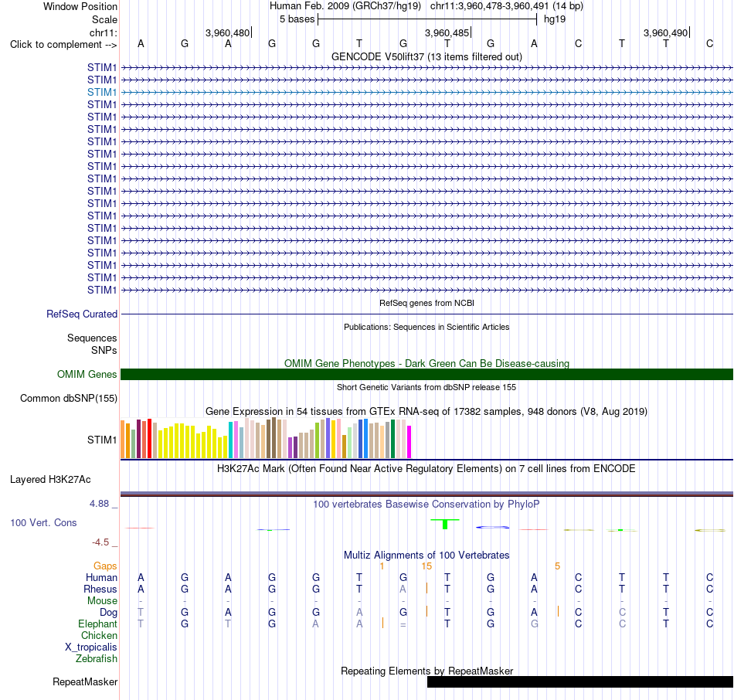
Task: Click the -4.5 PhyloP lower scale value
Action: tap(100, 542)
